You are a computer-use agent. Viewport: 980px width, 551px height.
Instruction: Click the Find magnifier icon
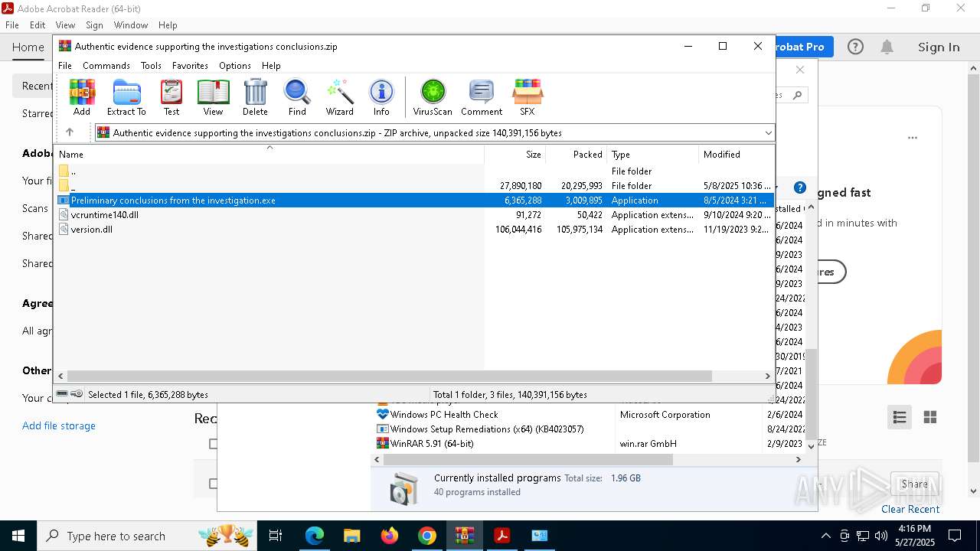tap(297, 97)
